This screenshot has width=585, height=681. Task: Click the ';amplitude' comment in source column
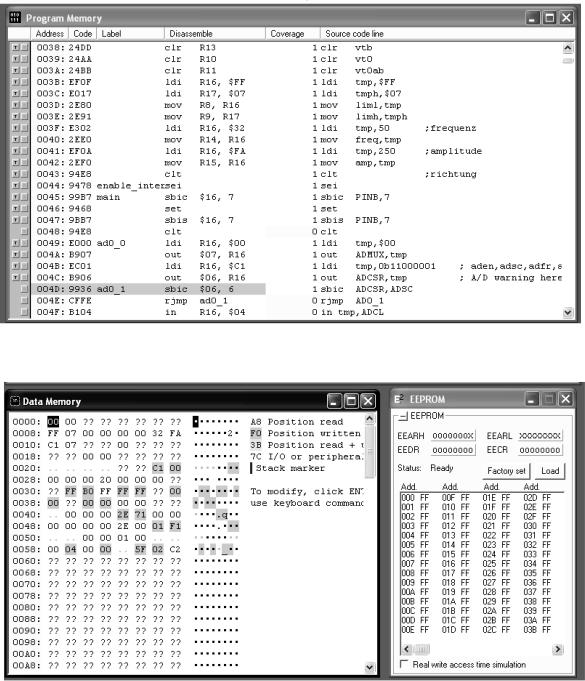pyautogui.click(x=453, y=151)
